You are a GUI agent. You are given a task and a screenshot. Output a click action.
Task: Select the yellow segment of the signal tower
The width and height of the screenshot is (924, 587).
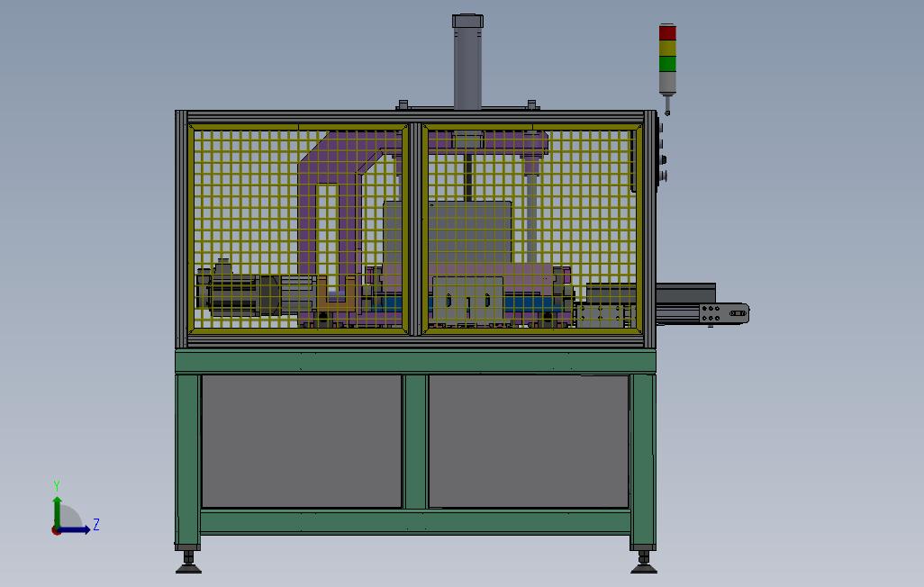pos(667,49)
